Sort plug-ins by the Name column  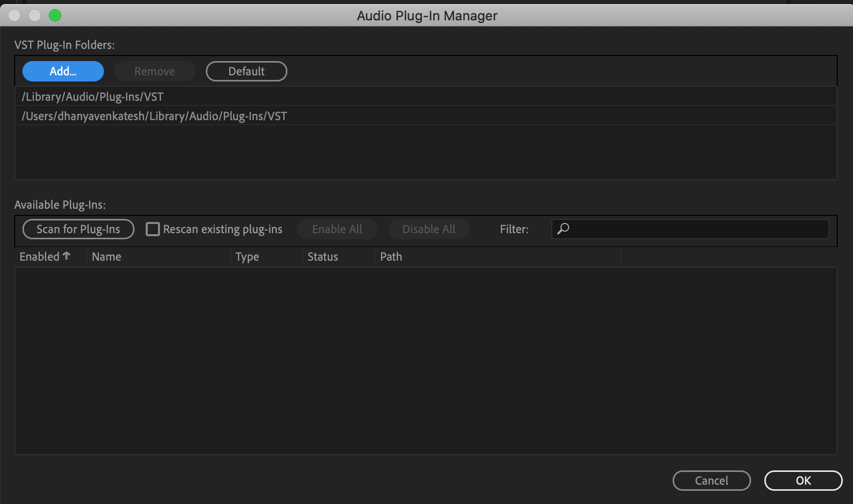[x=106, y=256]
